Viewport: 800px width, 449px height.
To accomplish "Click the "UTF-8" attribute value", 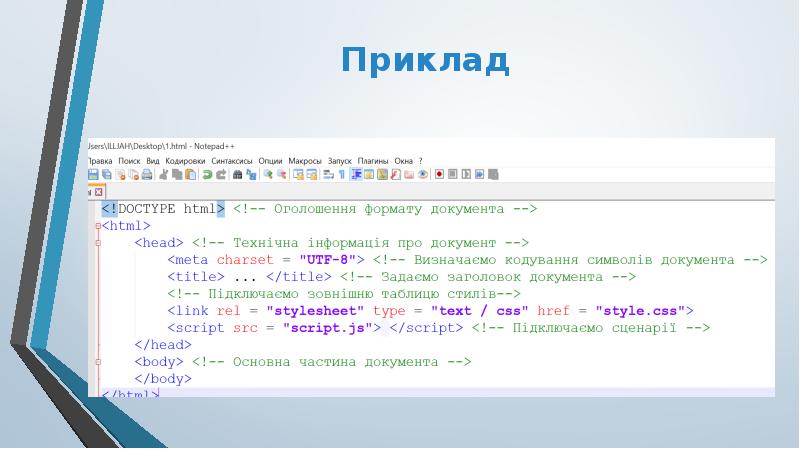I will tap(328, 260).
